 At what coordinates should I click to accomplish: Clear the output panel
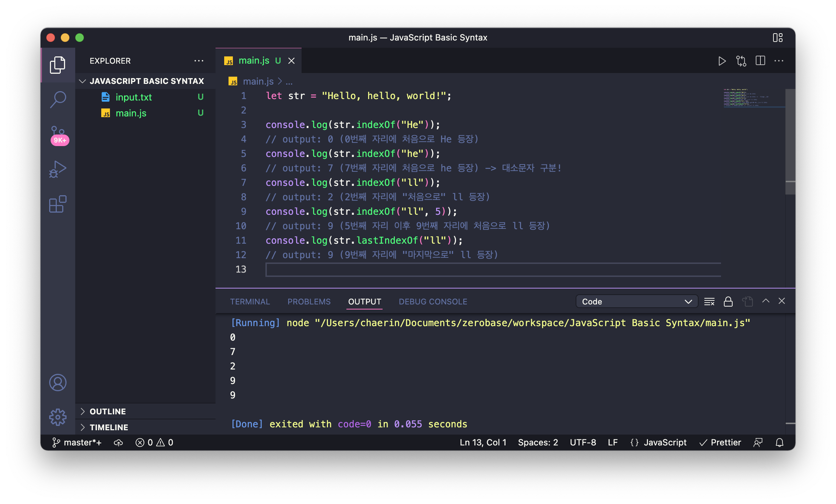click(709, 302)
